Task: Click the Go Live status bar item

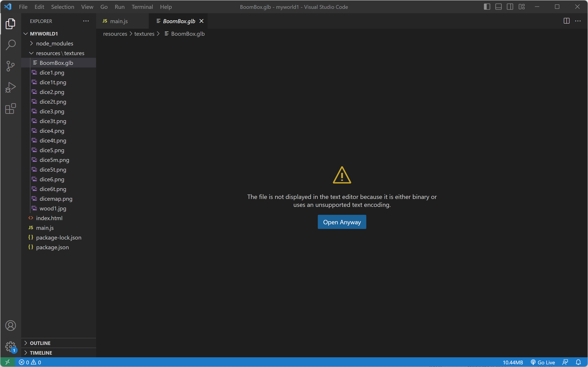Action: [543, 362]
